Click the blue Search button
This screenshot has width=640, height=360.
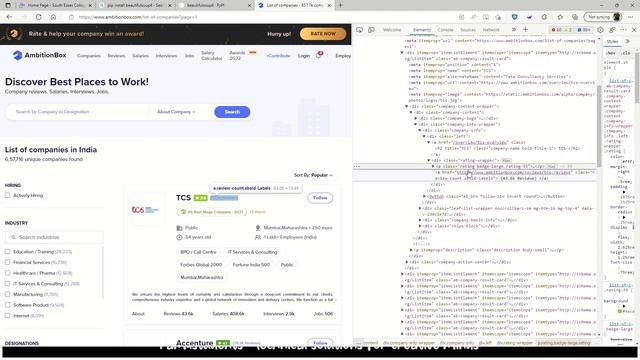(x=232, y=112)
